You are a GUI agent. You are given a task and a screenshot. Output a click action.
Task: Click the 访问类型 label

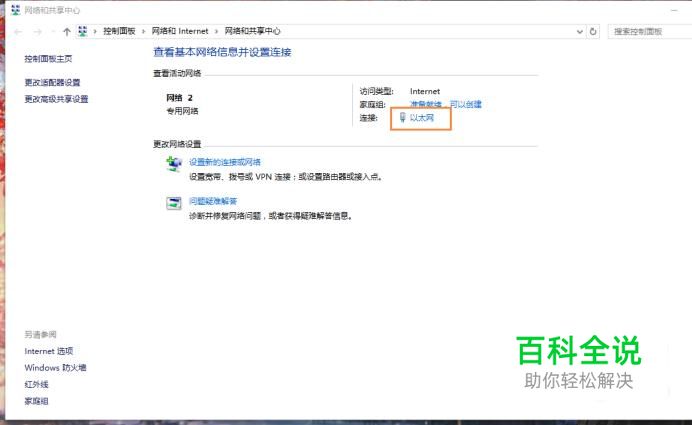(x=376, y=91)
